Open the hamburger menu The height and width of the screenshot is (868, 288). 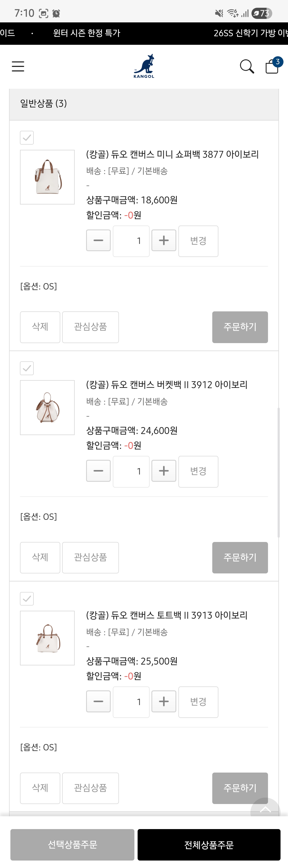pos(18,66)
